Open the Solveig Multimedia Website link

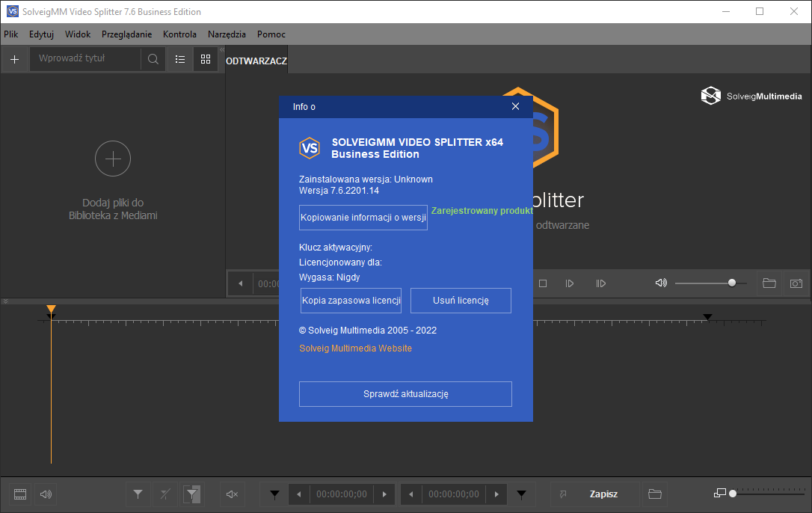tap(356, 348)
